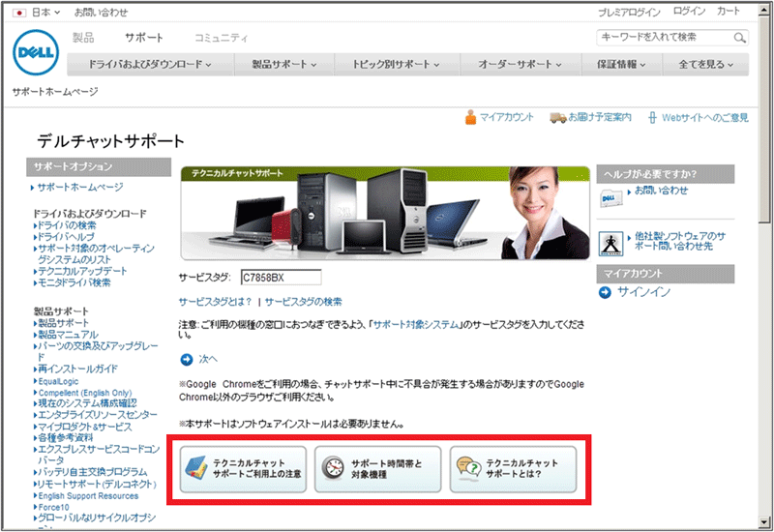Click サポート時間帯と対象機種 button
Image resolution: width=774 pixels, height=532 pixels.
pyautogui.click(x=377, y=469)
